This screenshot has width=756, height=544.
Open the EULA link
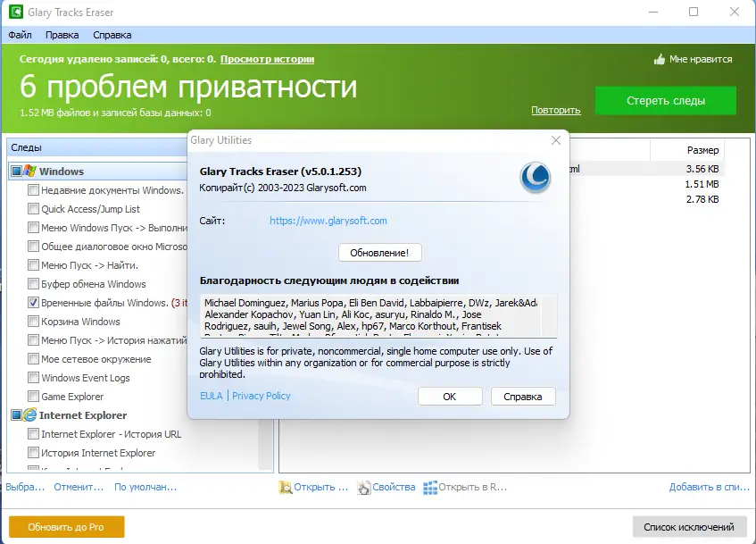coord(212,396)
